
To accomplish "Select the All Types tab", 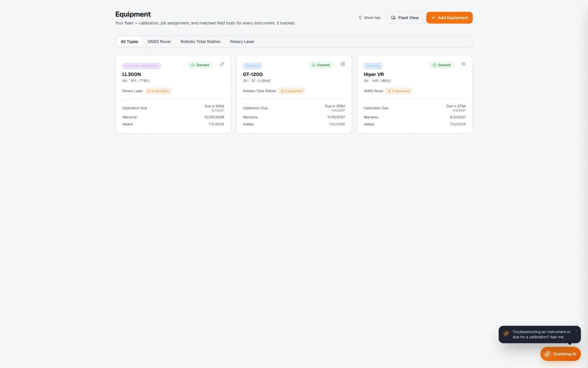I will point(129,42).
